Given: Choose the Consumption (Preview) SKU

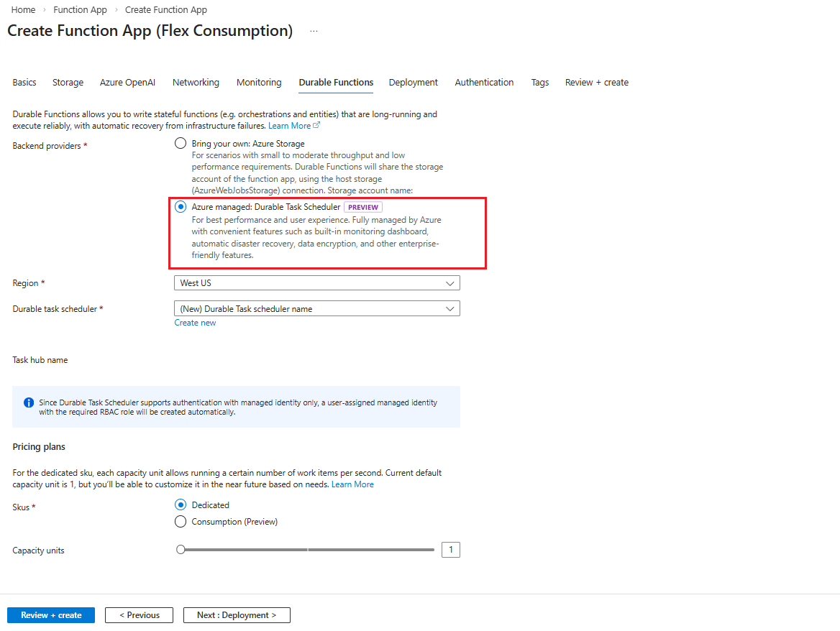Looking at the screenshot, I should click(181, 521).
